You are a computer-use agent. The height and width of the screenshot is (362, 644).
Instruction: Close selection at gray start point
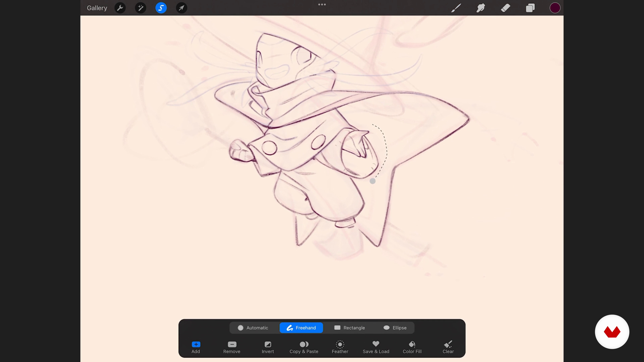pos(372,181)
